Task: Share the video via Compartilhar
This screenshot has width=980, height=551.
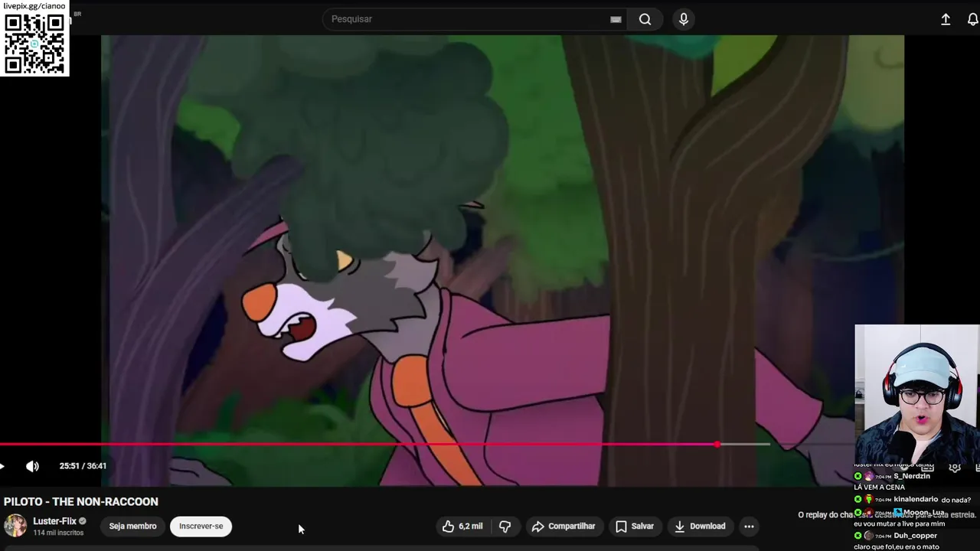Action: [x=563, y=526]
